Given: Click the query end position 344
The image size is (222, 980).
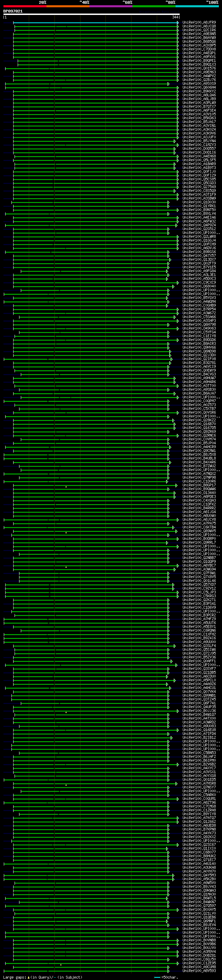Looking at the screenshot, I should [x=175, y=17].
